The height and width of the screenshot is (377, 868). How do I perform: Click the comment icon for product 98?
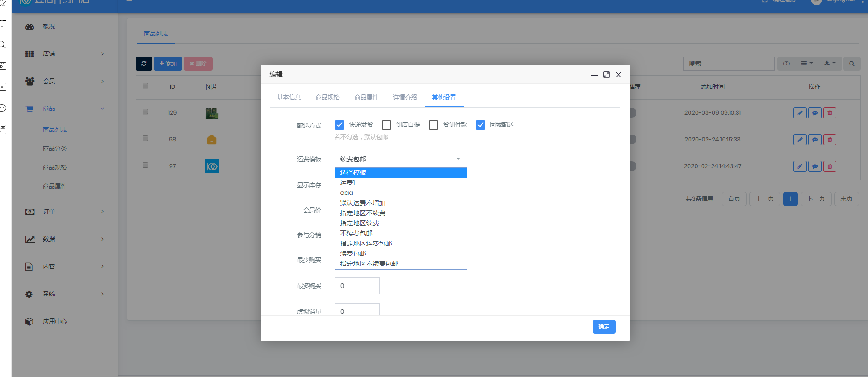[x=814, y=140]
